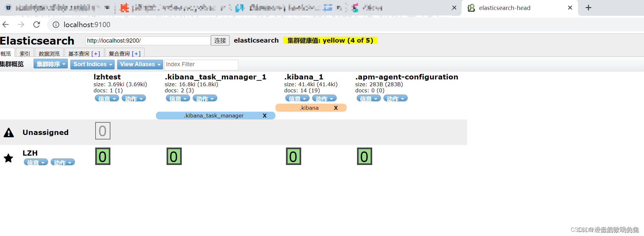644x236 pixels.
Task: Expand the Sort Indices dropdown
Action: pyautogui.click(x=92, y=64)
